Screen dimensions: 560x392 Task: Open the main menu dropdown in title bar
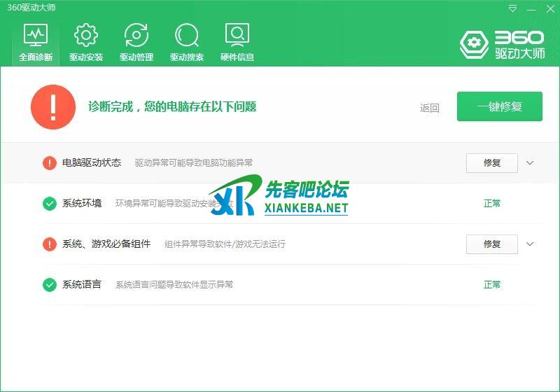[x=513, y=8]
